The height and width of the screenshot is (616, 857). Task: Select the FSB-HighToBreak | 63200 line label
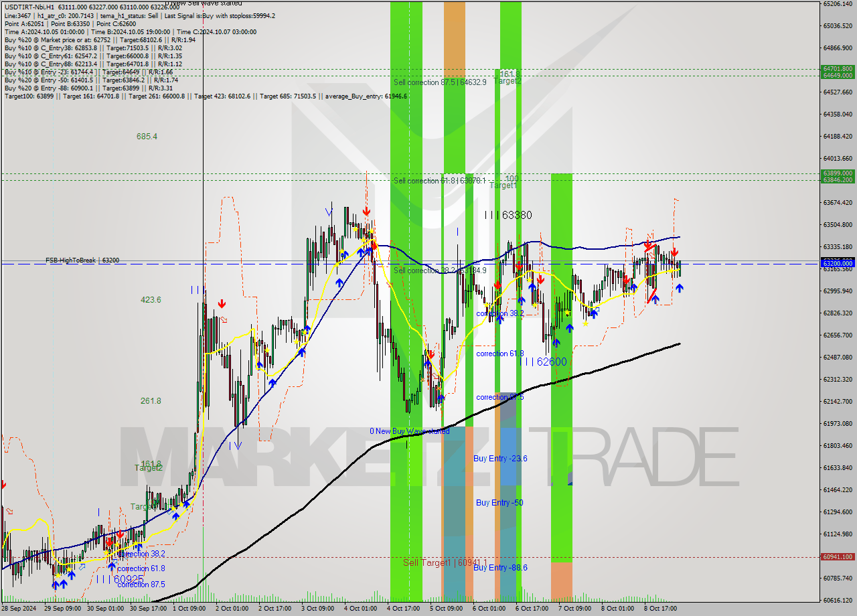[82, 260]
